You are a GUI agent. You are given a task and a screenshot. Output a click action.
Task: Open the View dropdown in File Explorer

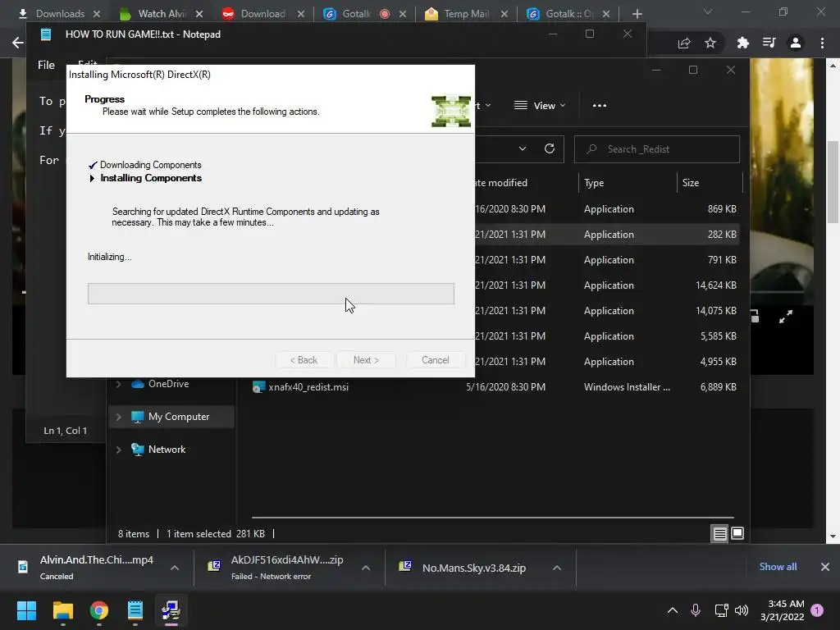(540, 106)
